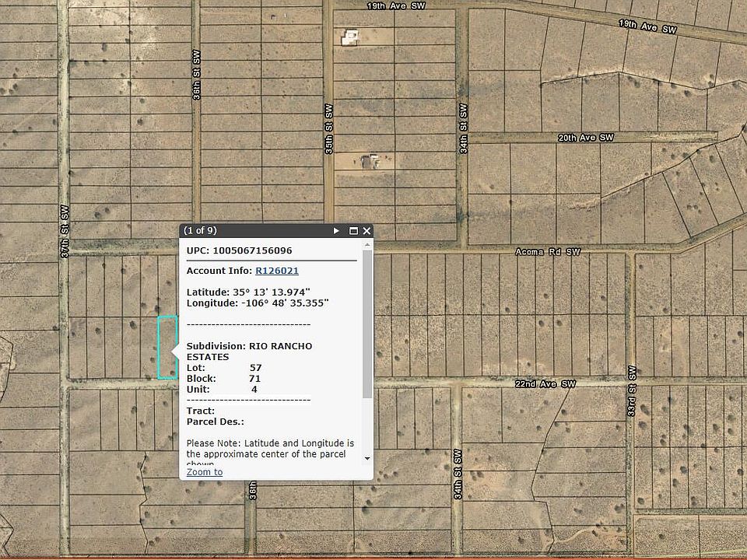Screen dimensions: 747x560
Task: Click the Latitude value text
Action: tap(272, 292)
